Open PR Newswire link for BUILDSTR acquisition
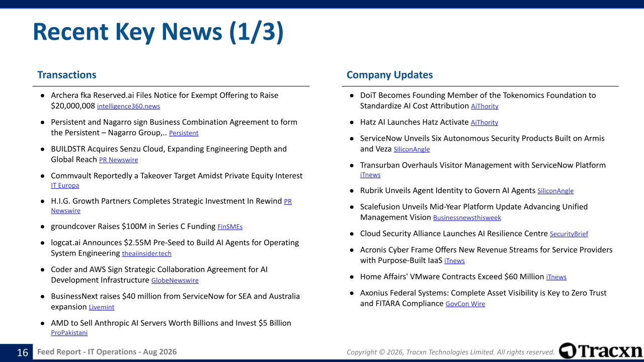Viewport: 644px width, 362px height. (x=118, y=160)
